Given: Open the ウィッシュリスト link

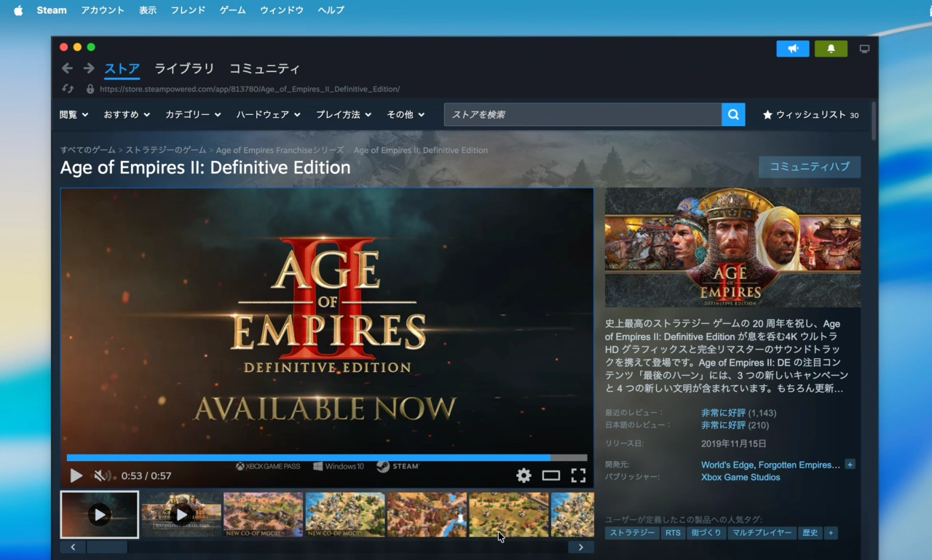Looking at the screenshot, I should click(x=810, y=114).
